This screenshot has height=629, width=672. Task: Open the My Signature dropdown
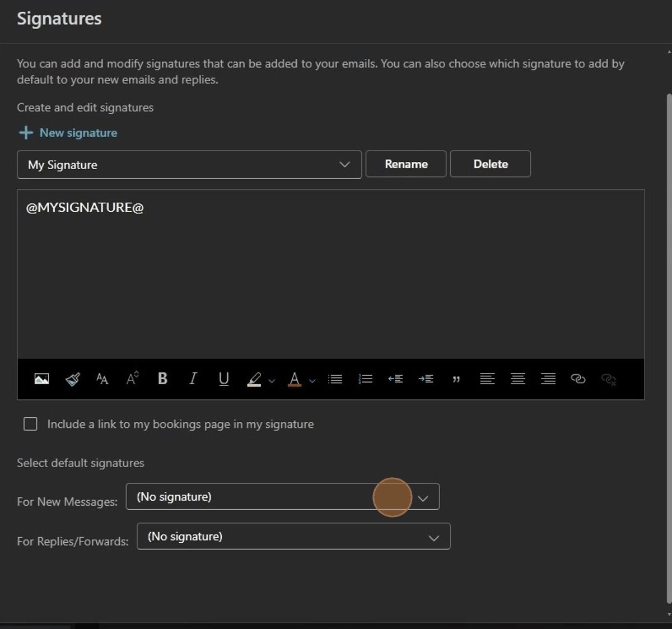coord(189,165)
